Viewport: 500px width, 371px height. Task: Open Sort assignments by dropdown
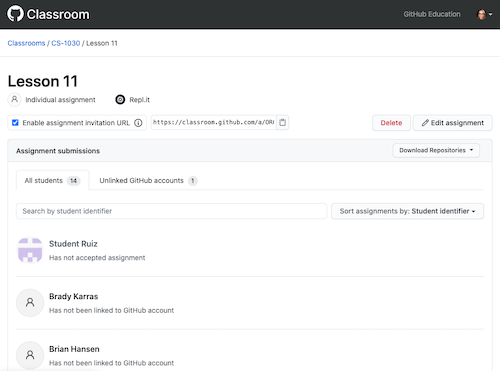(x=407, y=211)
